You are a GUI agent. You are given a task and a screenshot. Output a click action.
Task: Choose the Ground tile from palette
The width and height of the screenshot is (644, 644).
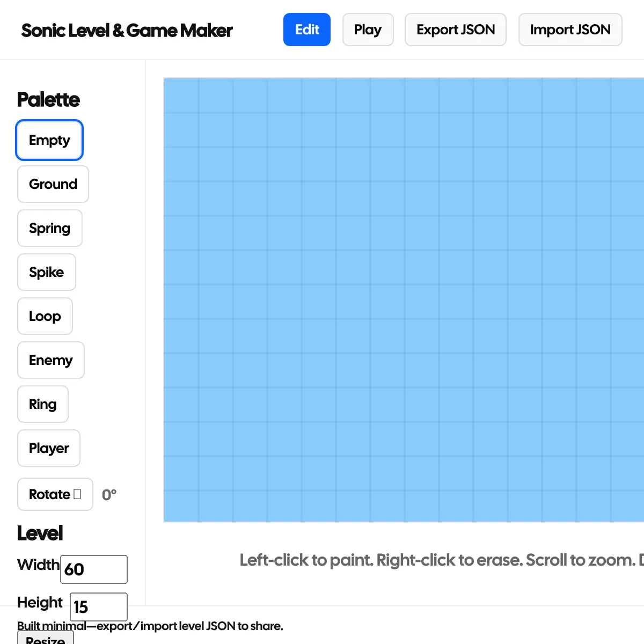53,184
